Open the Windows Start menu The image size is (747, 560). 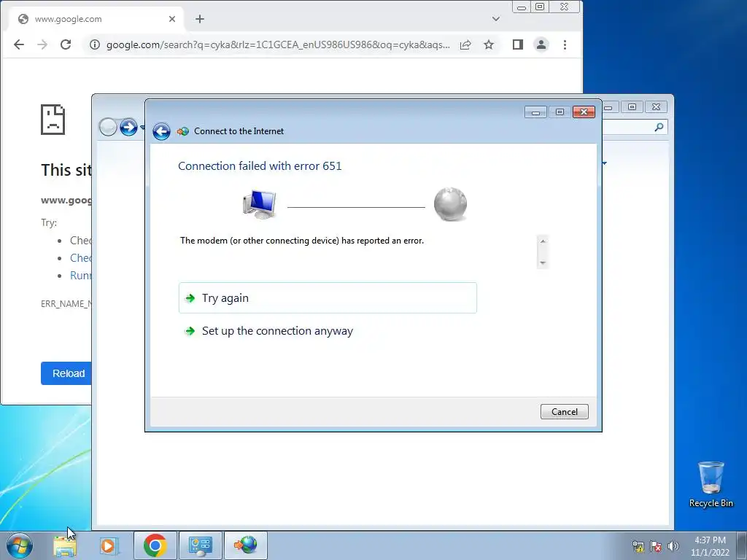click(19, 545)
